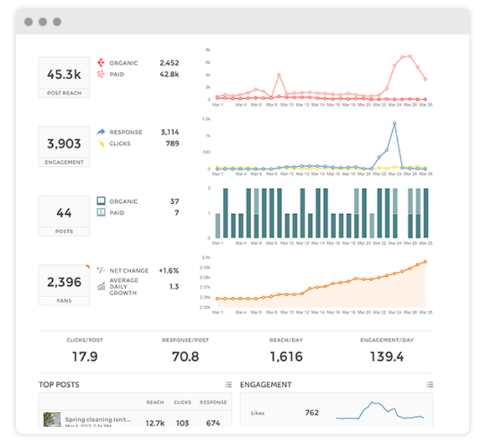Screen dimensions: 491x448
Task: Click the Organic posts square icon
Action: tap(101, 201)
